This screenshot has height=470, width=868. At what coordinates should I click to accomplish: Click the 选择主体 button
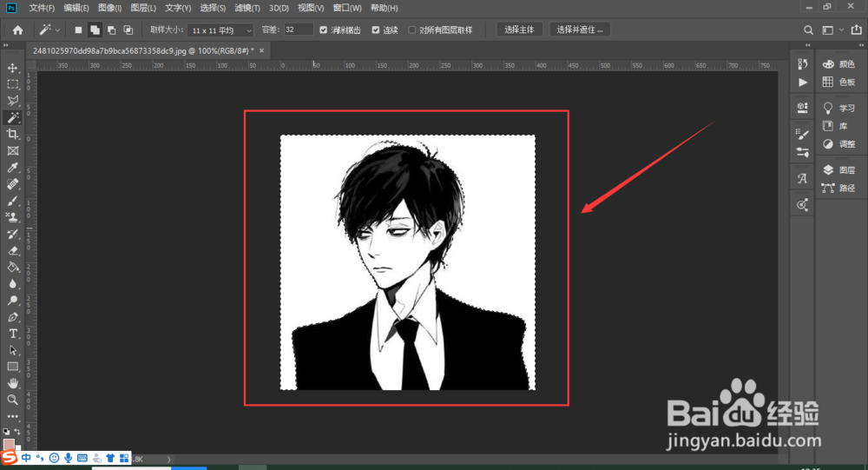(519, 30)
